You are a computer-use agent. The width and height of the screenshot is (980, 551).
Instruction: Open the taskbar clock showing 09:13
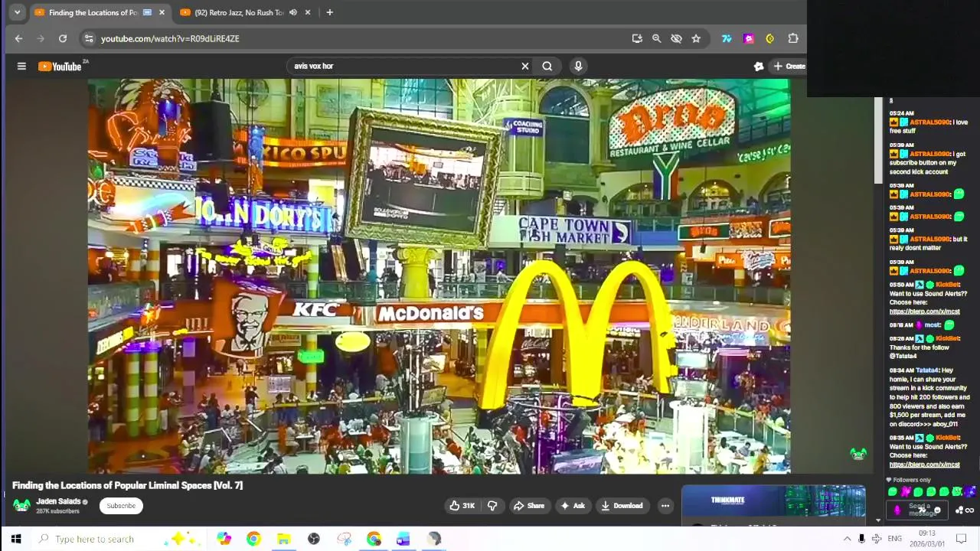(927, 539)
